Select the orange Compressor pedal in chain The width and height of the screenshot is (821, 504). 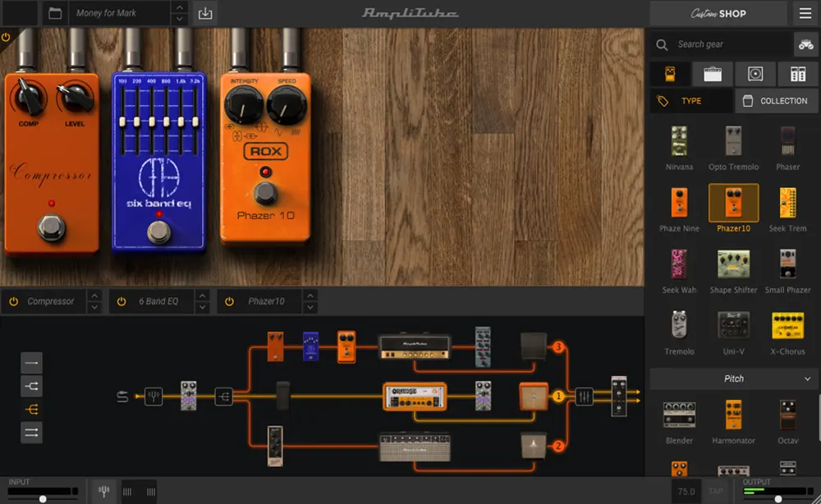pos(275,346)
